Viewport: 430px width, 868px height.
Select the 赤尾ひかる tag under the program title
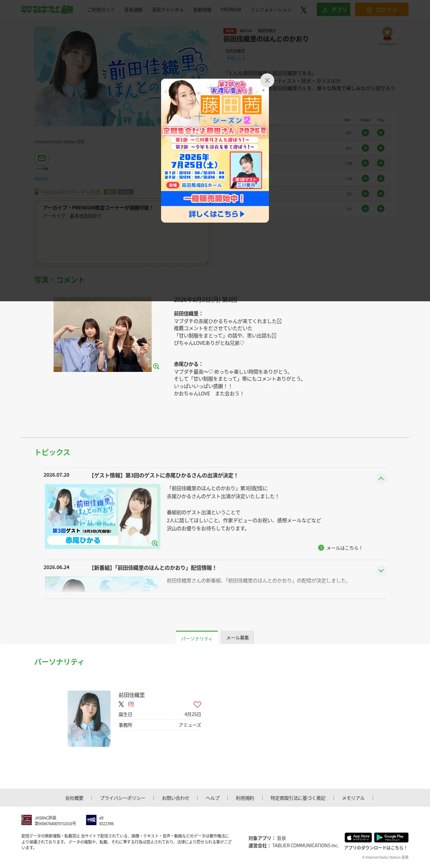[236, 58]
